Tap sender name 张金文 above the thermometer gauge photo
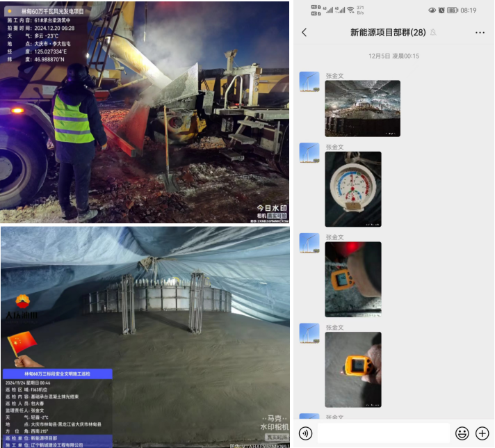 coord(335,147)
